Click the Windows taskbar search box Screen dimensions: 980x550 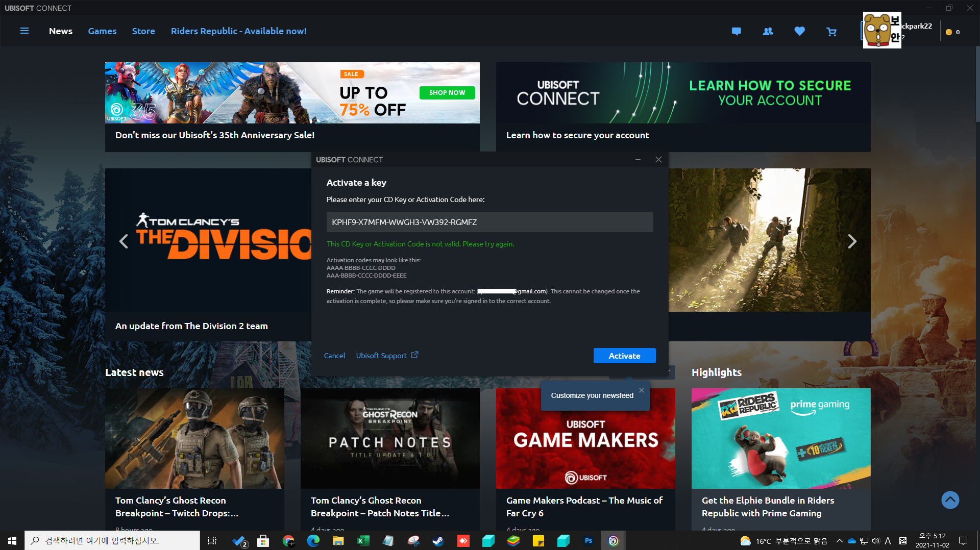112,540
